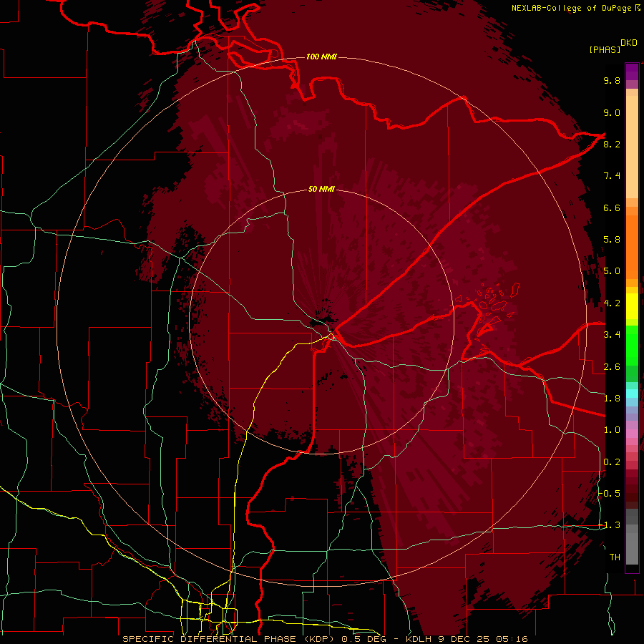Click the 8.2 value on the color scale
This screenshot has width=644, height=644.
pos(612,144)
